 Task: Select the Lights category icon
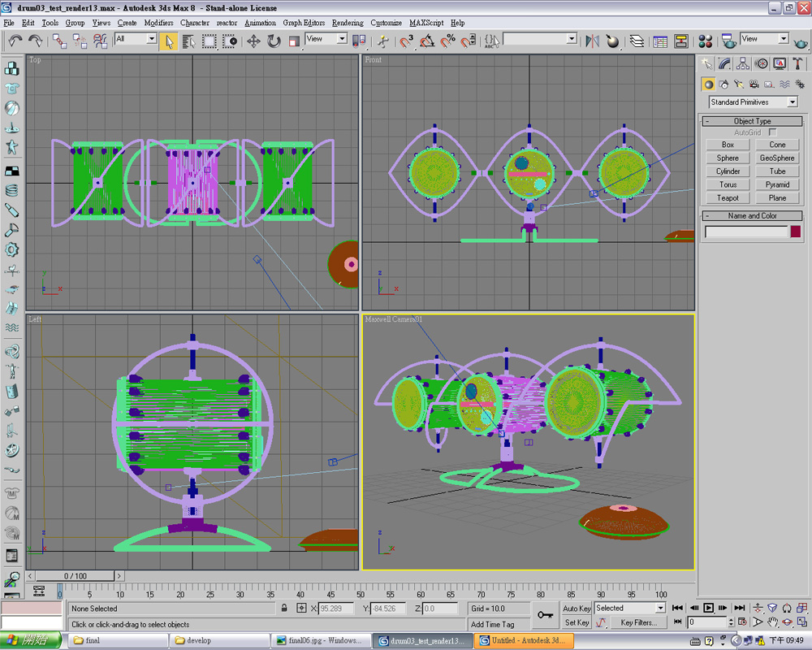[739, 84]
